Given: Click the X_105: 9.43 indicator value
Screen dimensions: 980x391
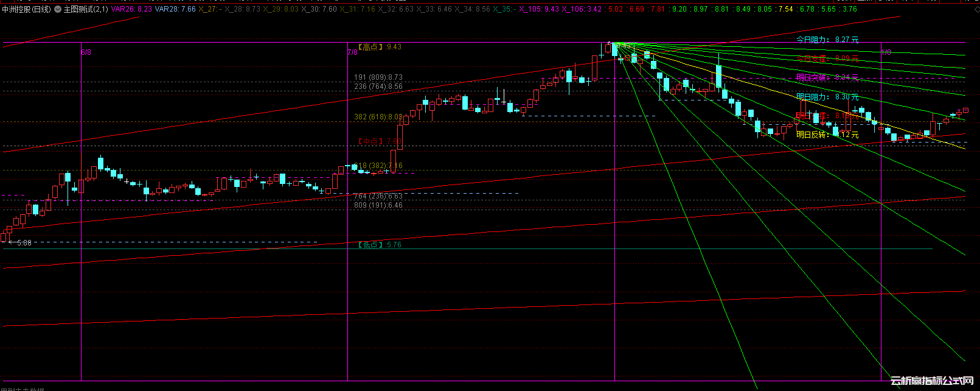Looking at the screenshot, I should coord(538,10).
